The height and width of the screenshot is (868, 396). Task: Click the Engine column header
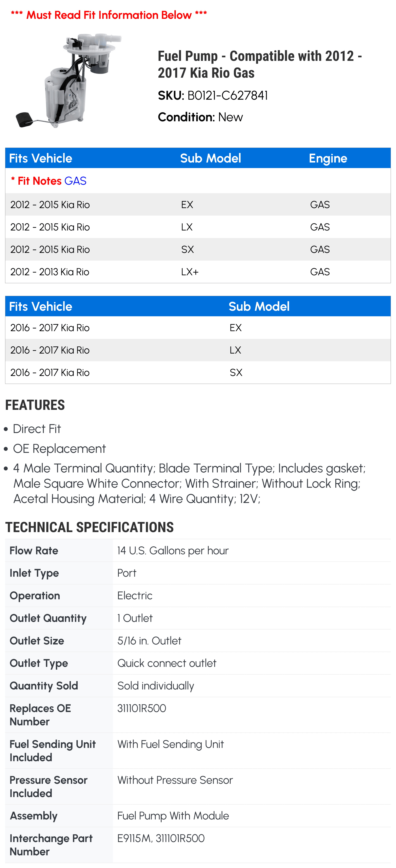click(x=328, y=158)
